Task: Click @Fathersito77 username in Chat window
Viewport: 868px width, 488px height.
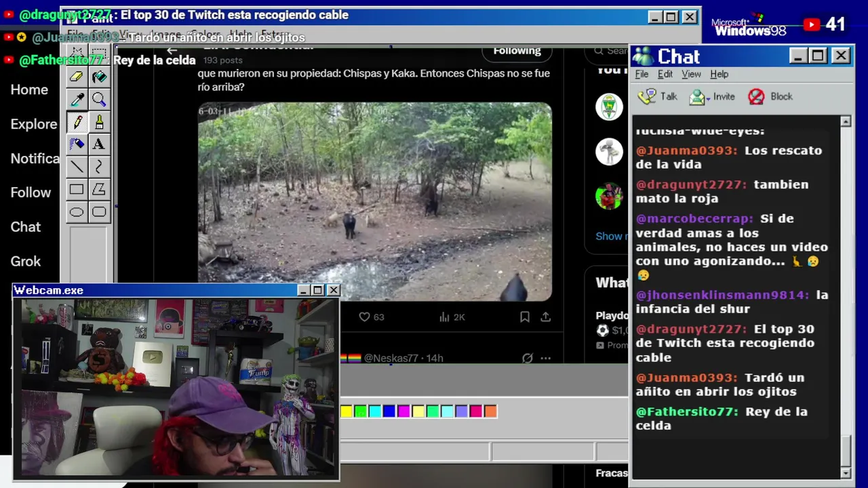Action: tap(687, 412)
